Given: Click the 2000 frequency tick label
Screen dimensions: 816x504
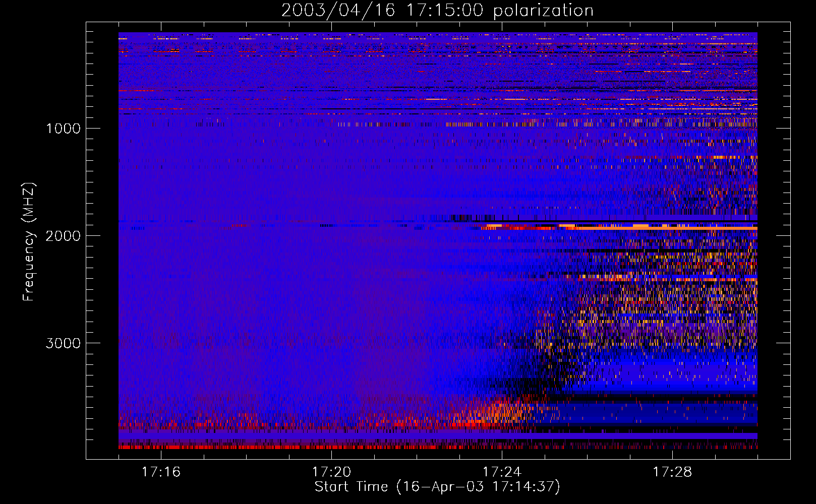Looking at the screenshot, I should (x=63, y=236).
